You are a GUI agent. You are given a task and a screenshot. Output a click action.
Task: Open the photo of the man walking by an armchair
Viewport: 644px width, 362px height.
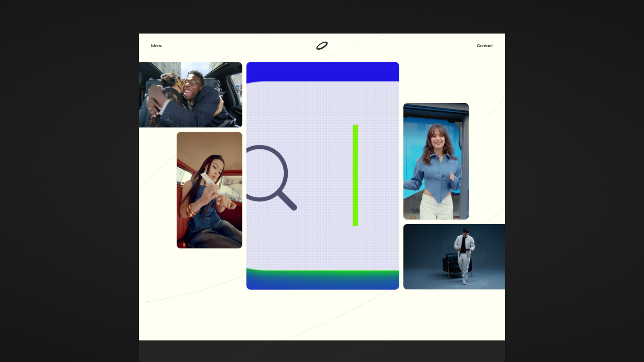454,257
